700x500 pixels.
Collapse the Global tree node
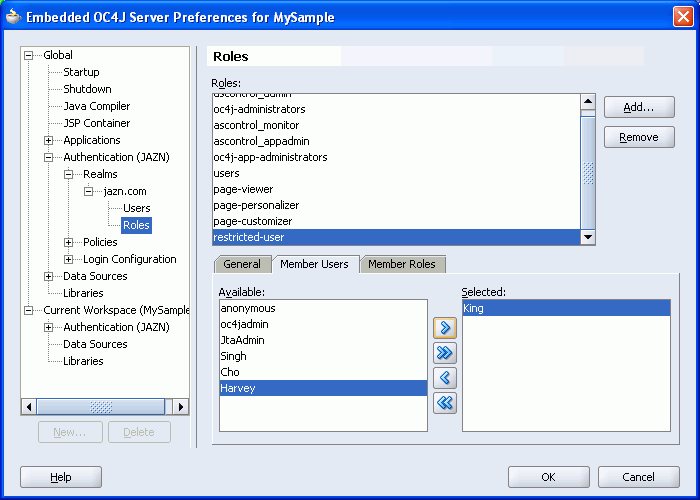coord(29,55)
